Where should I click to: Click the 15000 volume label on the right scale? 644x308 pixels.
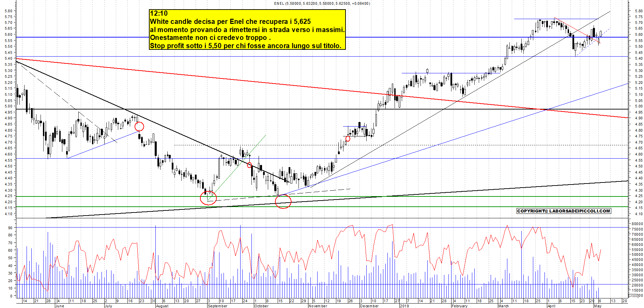tap(637, 290)
